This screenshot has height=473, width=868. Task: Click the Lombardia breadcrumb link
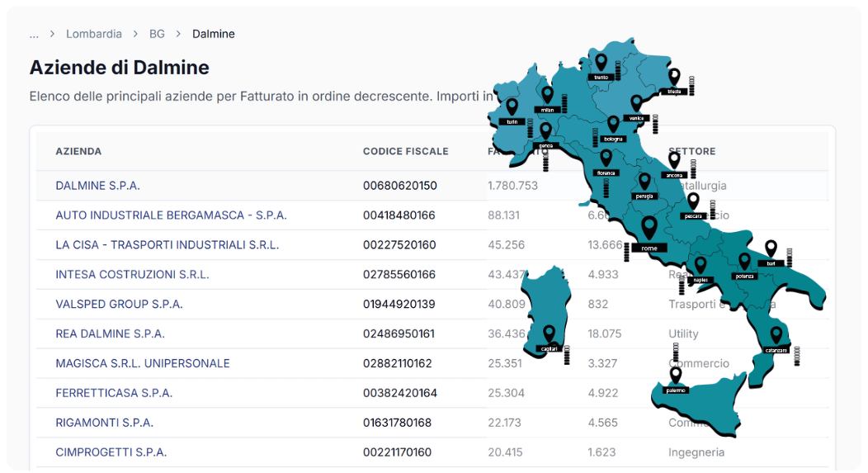tap(93, 34)
